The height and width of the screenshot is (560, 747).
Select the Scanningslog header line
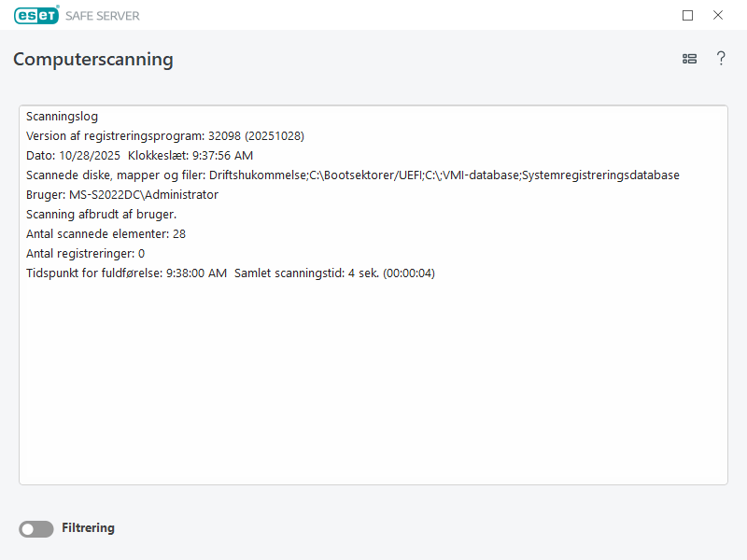coord(61,116)
